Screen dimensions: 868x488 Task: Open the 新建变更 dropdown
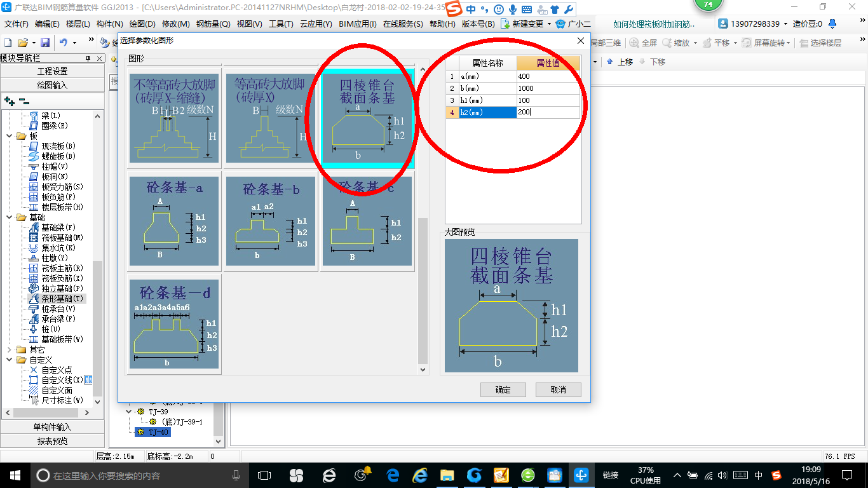549,24
